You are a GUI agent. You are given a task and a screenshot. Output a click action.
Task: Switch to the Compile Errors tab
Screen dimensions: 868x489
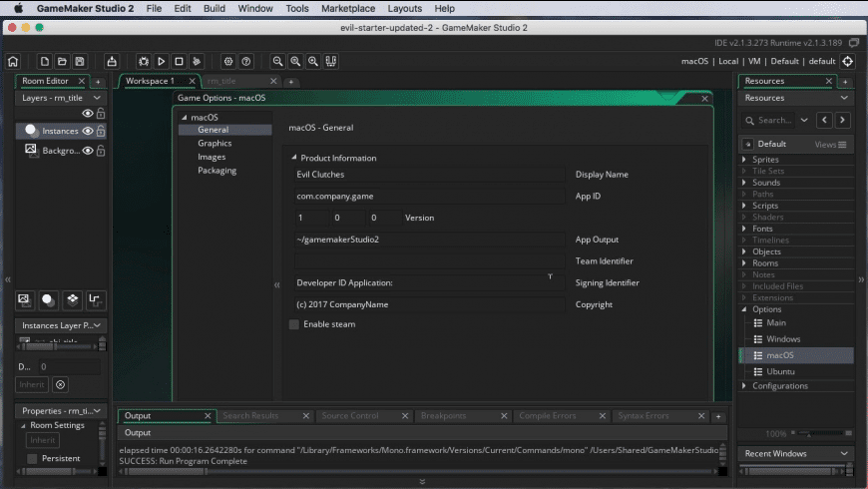pyautogui.click(x=548, y=416)
